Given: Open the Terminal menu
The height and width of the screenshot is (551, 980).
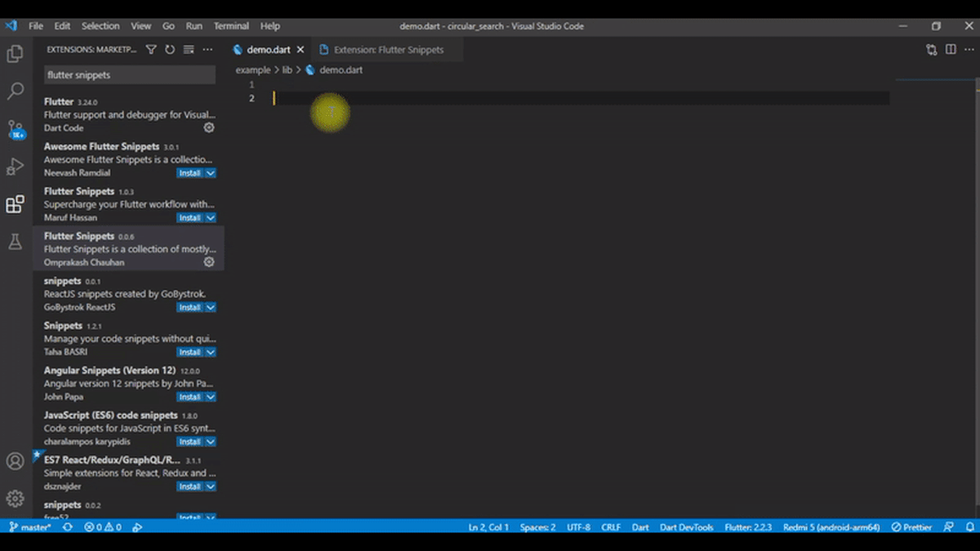Looking at the screenshot, I should click(232, 26).
